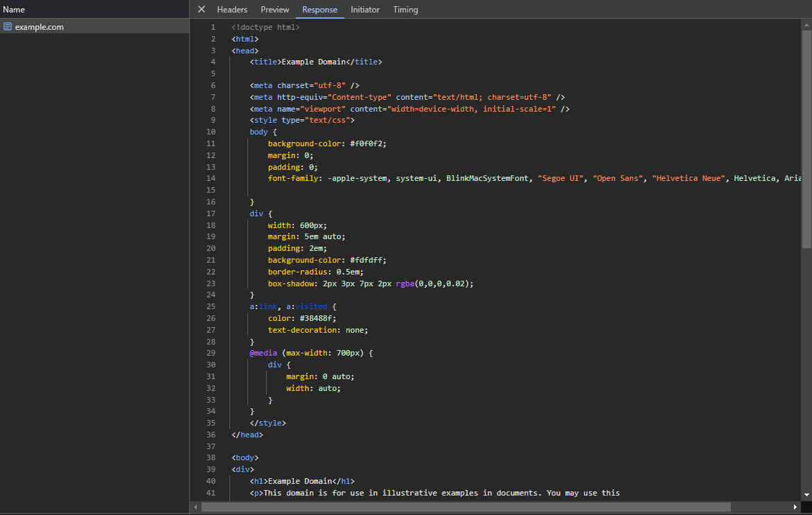Click the Example Domain title text on line 4
The height and width of the screenshot is (515, 812).
[313, 62]
